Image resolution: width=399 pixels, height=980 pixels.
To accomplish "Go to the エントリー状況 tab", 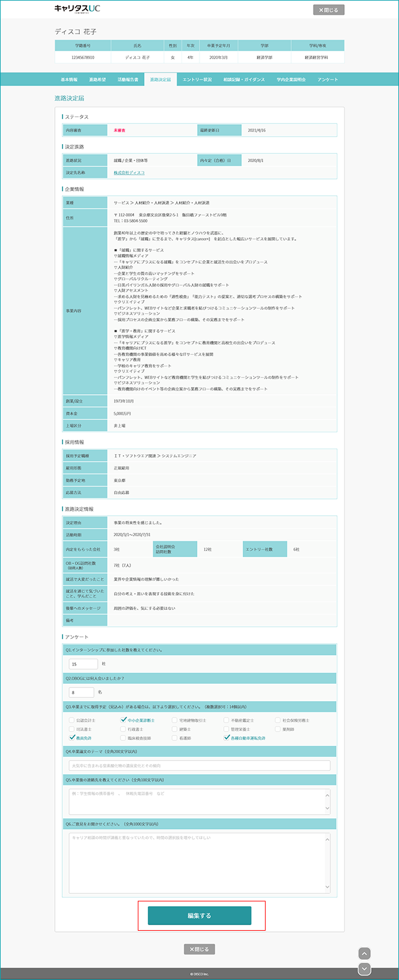I will click(197, 80).
